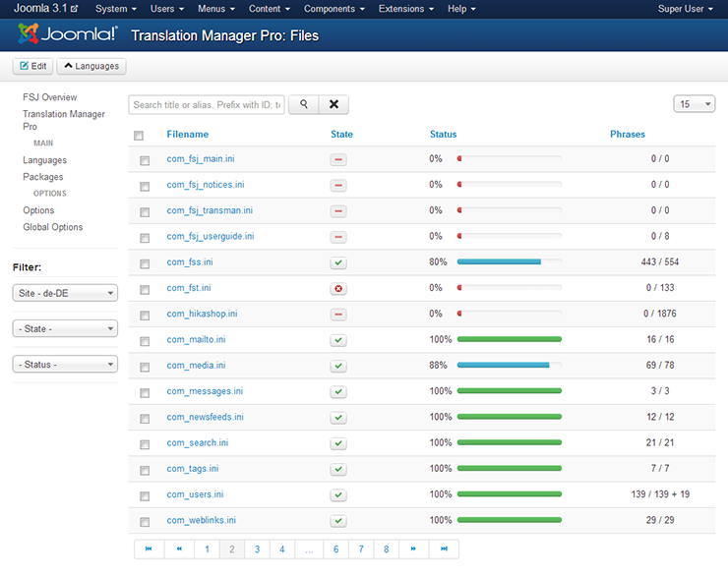Viewport: 728px width, 577px height.
Task: Sort by Phrases column header
Action: tap(628, 134)
